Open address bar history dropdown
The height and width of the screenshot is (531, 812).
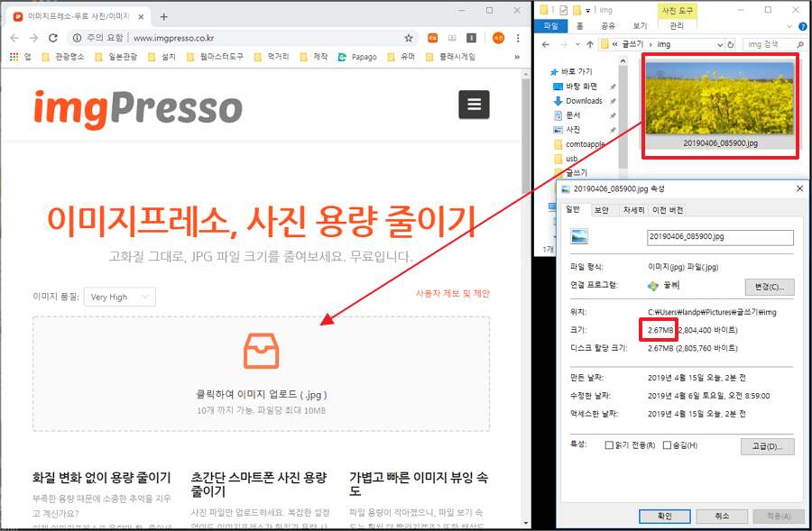pyautogui.click(x=720, y=44)
